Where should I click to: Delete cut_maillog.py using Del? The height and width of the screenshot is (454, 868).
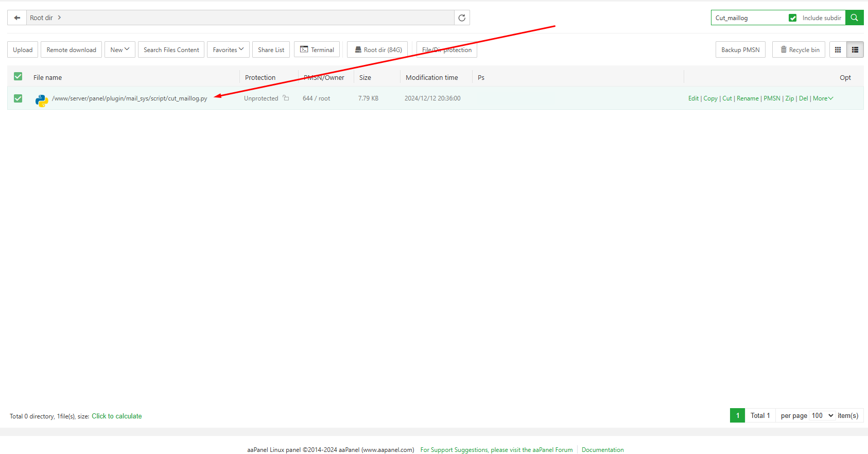coord(803,98)
